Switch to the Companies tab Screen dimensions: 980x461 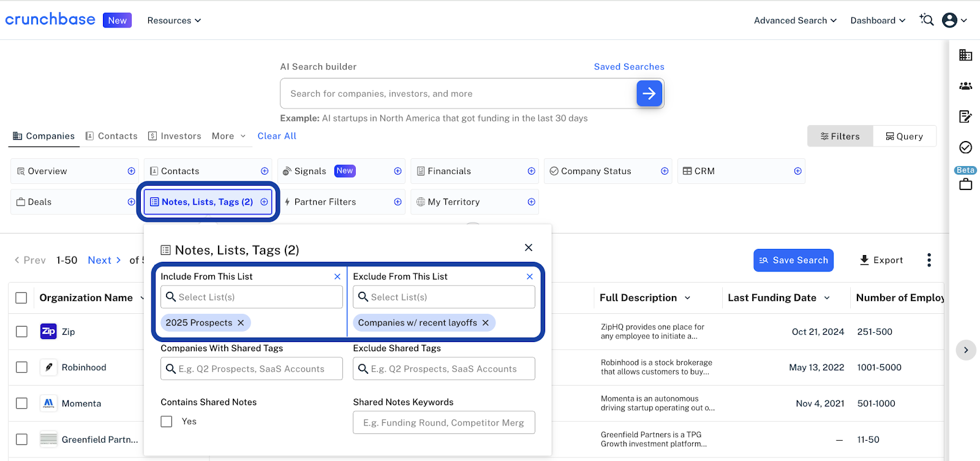[43, 136]
